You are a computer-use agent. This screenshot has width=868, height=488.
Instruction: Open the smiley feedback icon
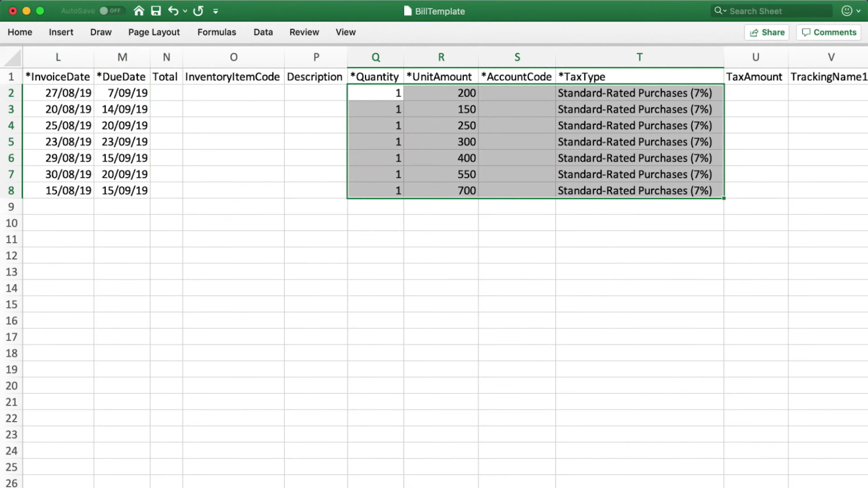click(x=845, y=11)
